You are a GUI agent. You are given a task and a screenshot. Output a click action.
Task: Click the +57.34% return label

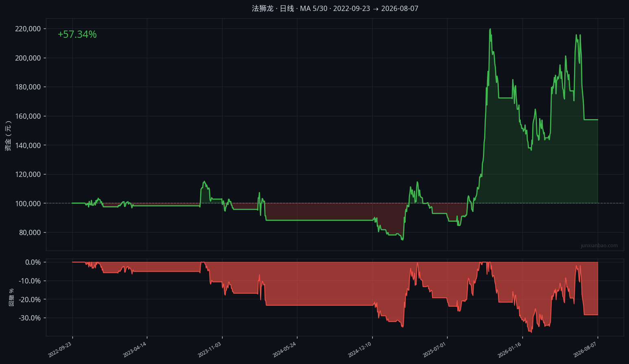tap(77, 35)
